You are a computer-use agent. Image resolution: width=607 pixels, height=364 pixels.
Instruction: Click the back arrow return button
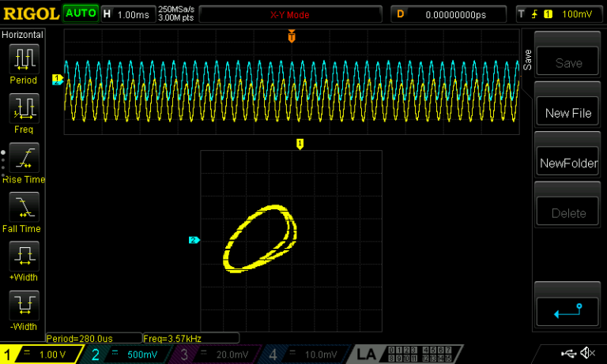(x=567, y=311)
